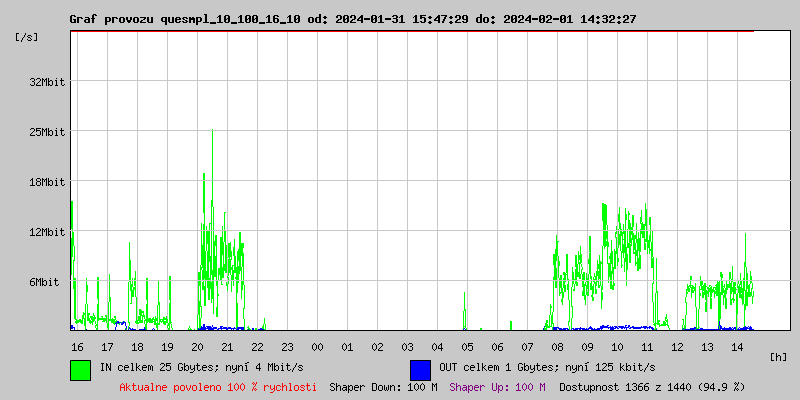Click the [h] hours unit label
This screenshot has height=400, width=800.
point(778,356)
